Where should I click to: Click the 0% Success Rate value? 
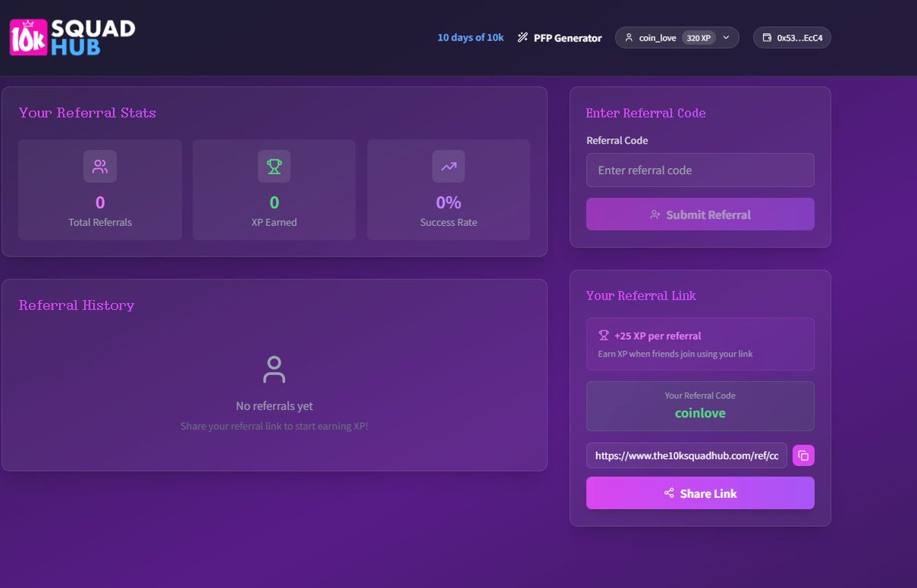pyautogui.click(x=449, y=202)
